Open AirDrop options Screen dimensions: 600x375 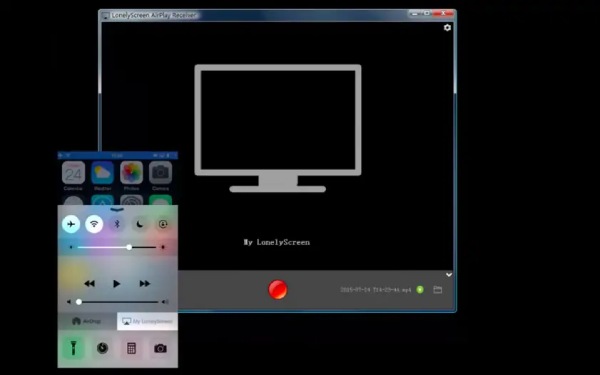(87, 321)
